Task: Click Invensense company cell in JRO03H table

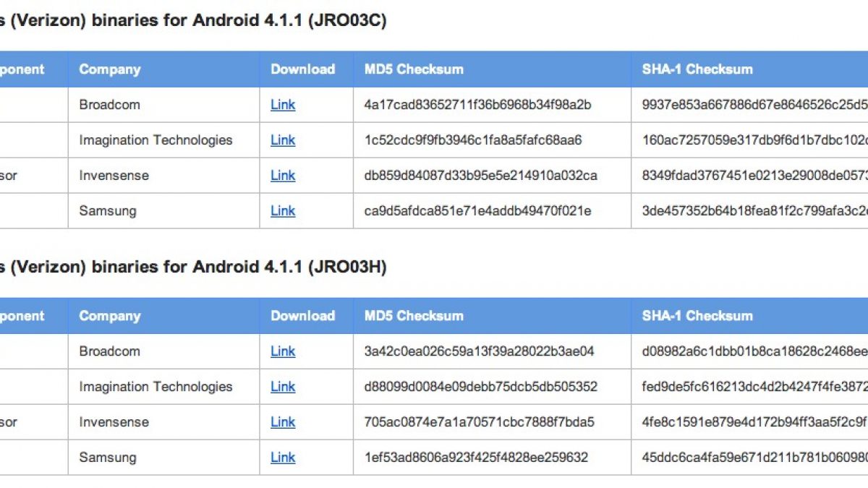Action: click(114, 422)
